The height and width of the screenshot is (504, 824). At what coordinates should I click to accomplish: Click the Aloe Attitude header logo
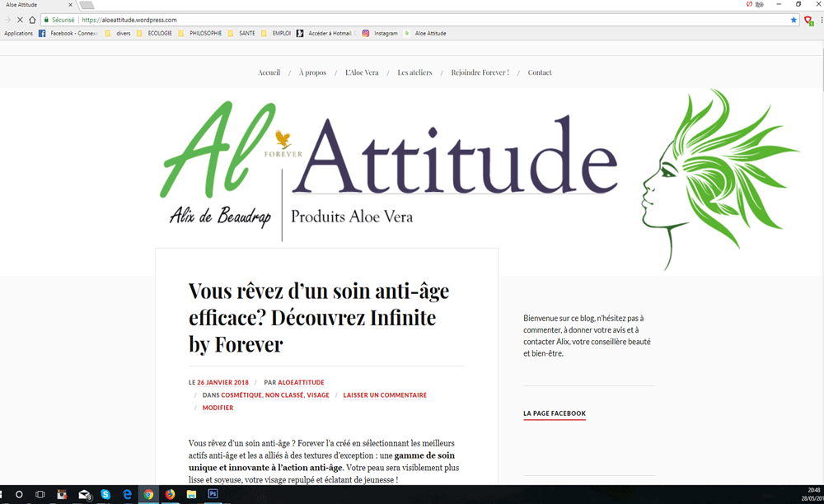389,170
